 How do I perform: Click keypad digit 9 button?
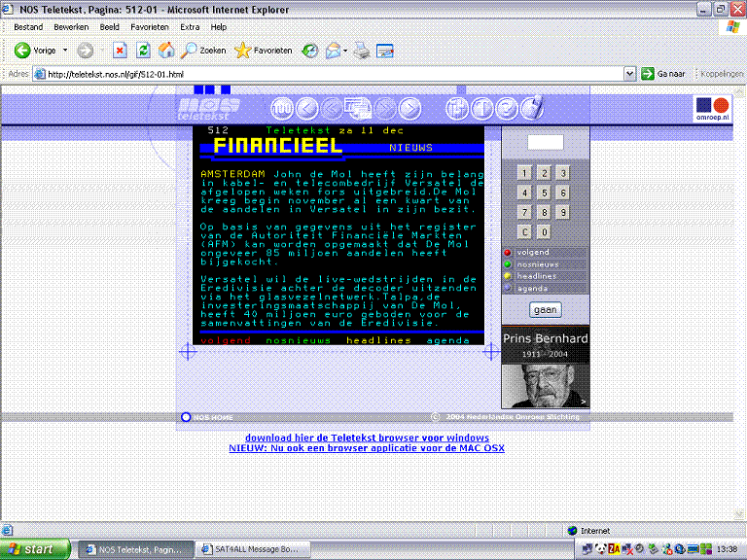coord(563,212)
